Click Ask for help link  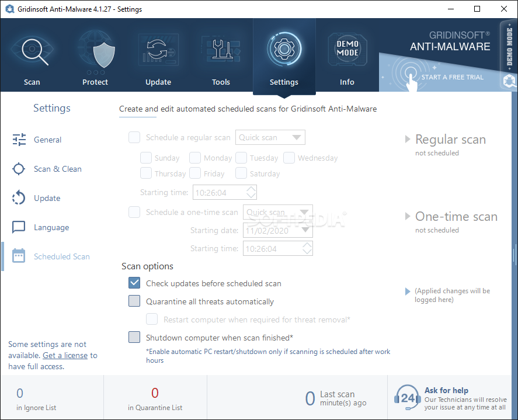coord(446,390)
